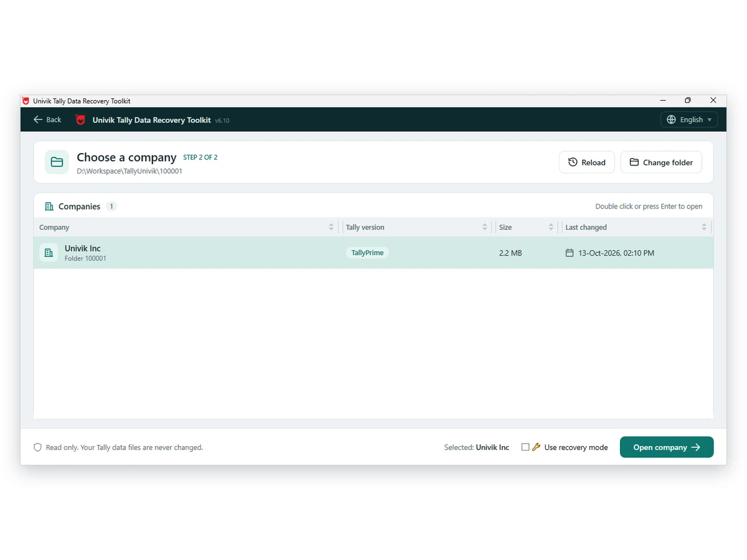The width and height of the screenshot is (747, 560).
Task: Click the TallyPrime version badge
Action: pos(367,253)
